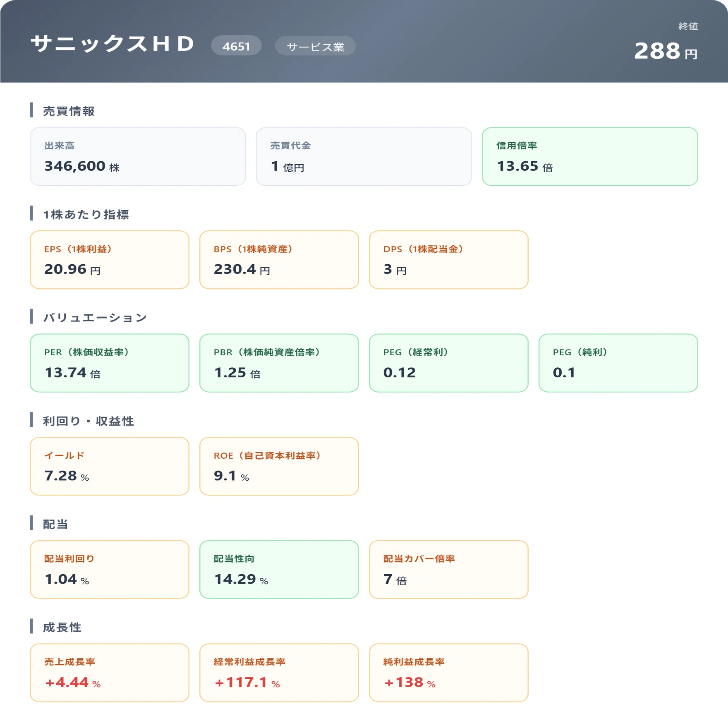The image size is (728, 728).
Task: Open the 信用倍率 card showing 13.65 倍
Action: coord(590,156)
